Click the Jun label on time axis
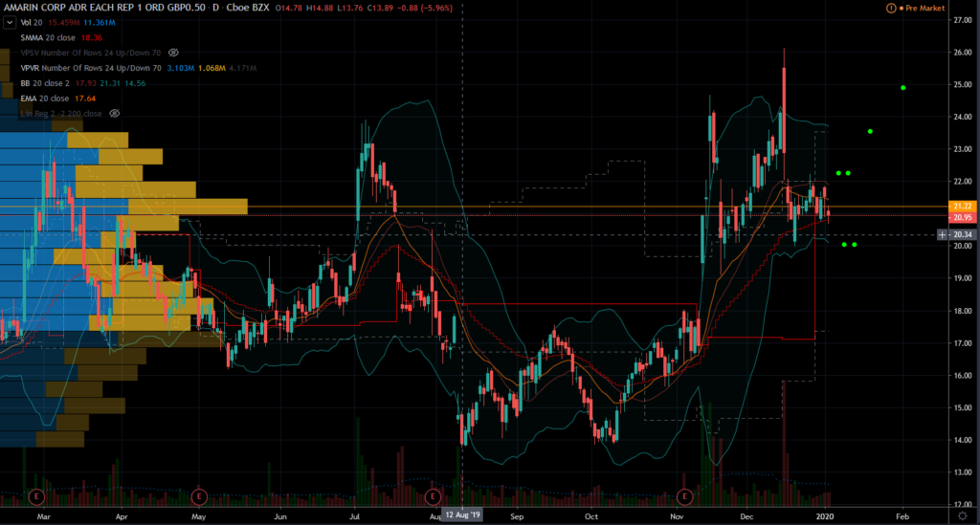 pos(280,517)
